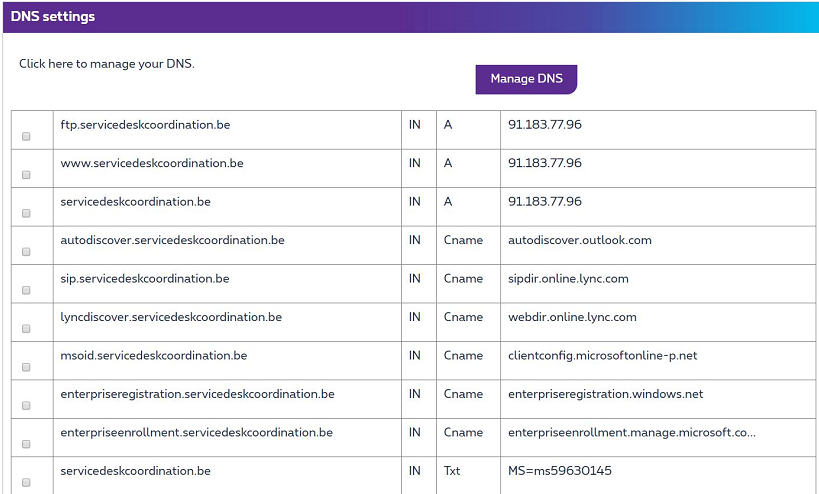Click the MS=ms59630145 Txt value
Viewport: 819px width, 494px height.
[x=559, y=471]
